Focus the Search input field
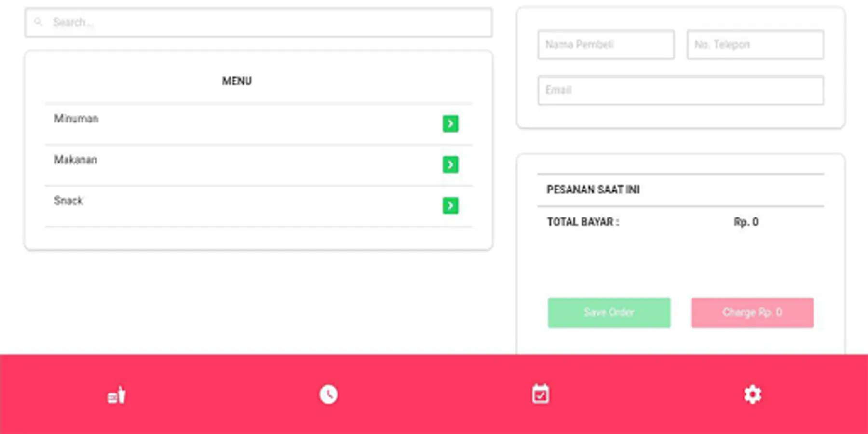Viewport: 868px width, 434px height. pos(258,22)
